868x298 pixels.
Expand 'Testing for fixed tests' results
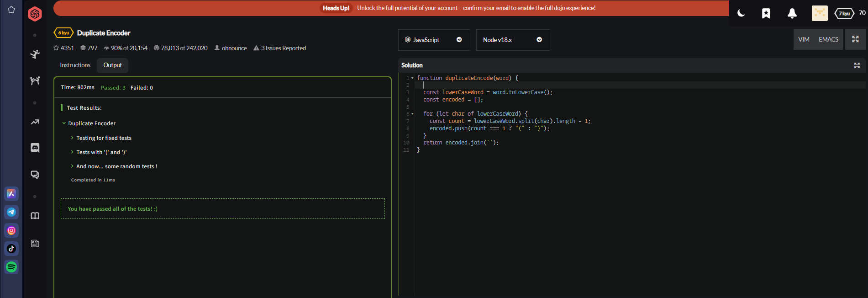104,138
